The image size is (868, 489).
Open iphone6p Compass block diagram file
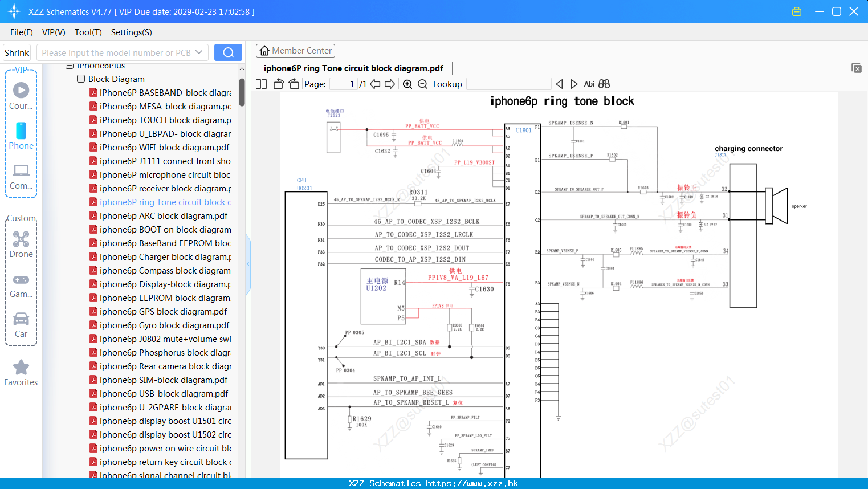pos(160,270)
